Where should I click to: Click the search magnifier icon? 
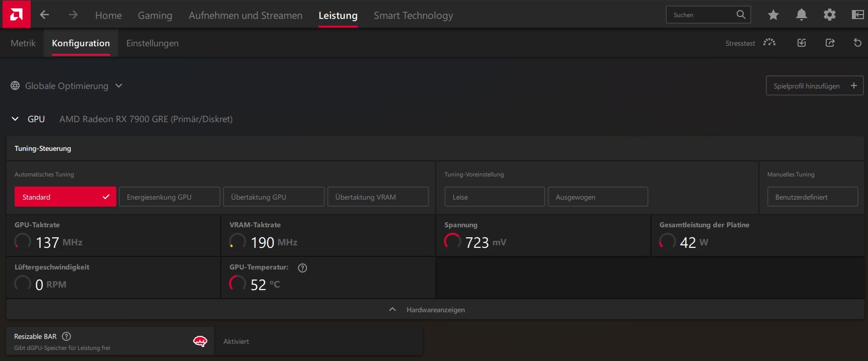(x=741, y=15)
